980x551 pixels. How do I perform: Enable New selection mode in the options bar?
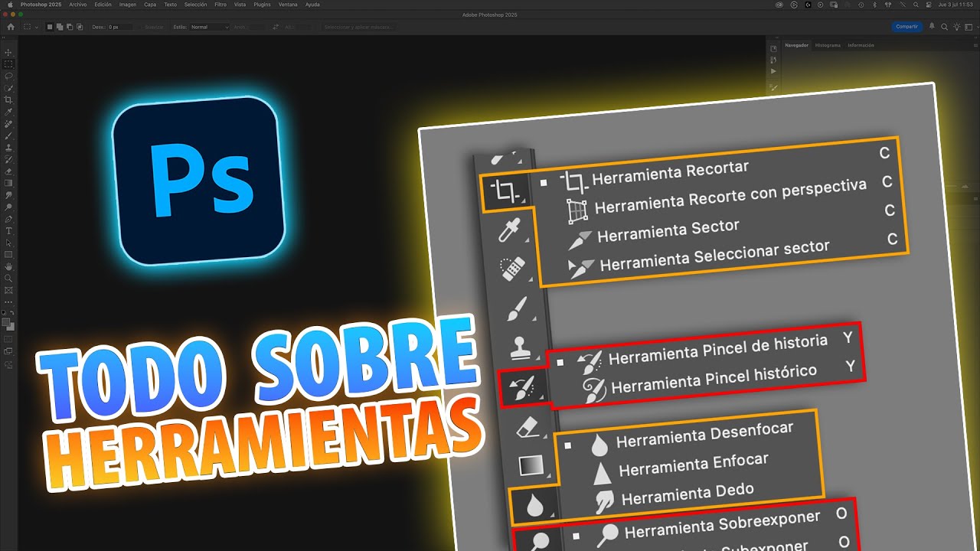51,27
